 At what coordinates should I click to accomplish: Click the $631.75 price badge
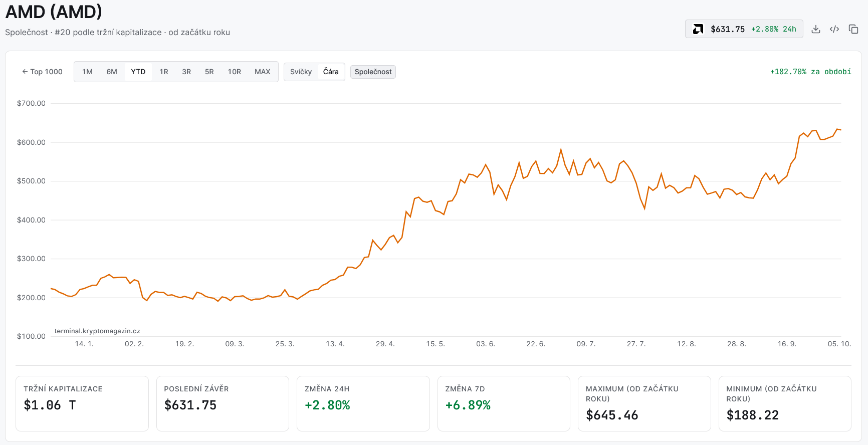744,29
